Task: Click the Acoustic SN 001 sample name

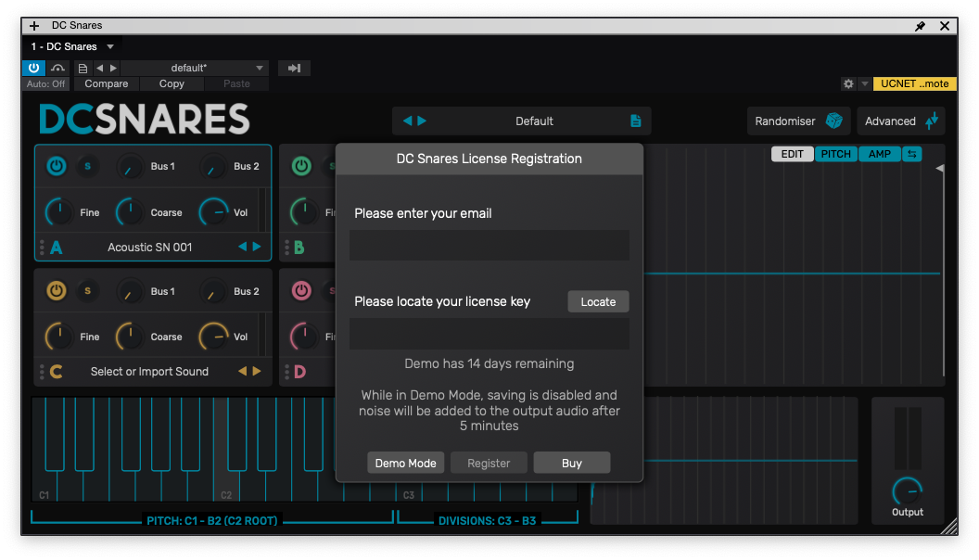Action: [150, 248]
